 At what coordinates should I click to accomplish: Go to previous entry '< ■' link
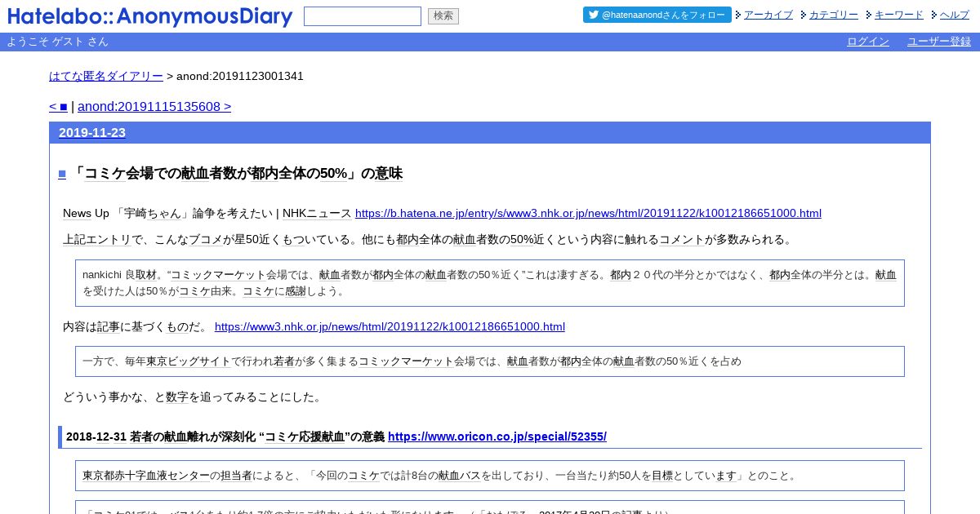(x=58, y=106)
